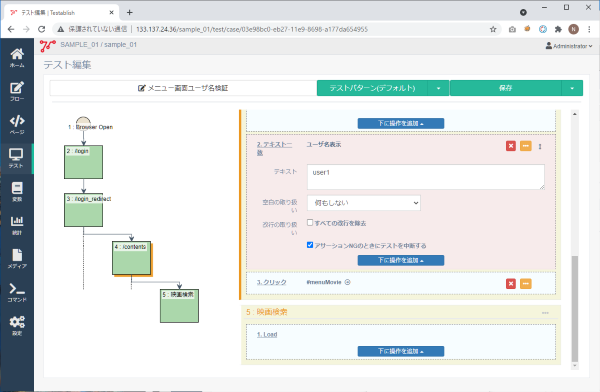The image size is (600, 392).
Task: Open the コマンド sidebar item
Action: click(x=17, y=292)
